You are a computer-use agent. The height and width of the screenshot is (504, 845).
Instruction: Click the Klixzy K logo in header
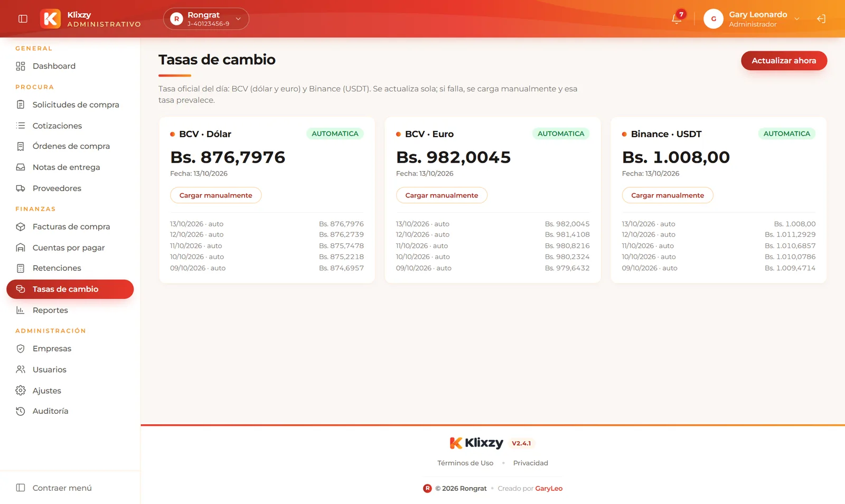point(50,19)
